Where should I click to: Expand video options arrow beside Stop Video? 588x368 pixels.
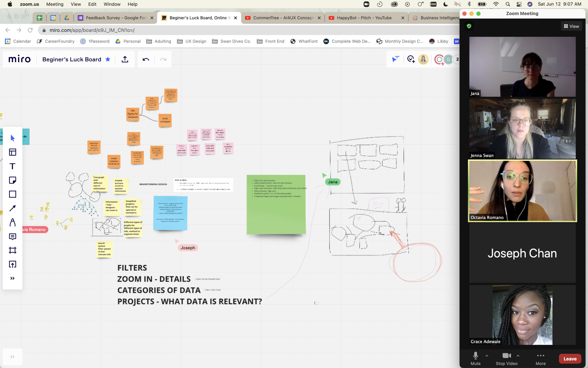tap(518, 356)
